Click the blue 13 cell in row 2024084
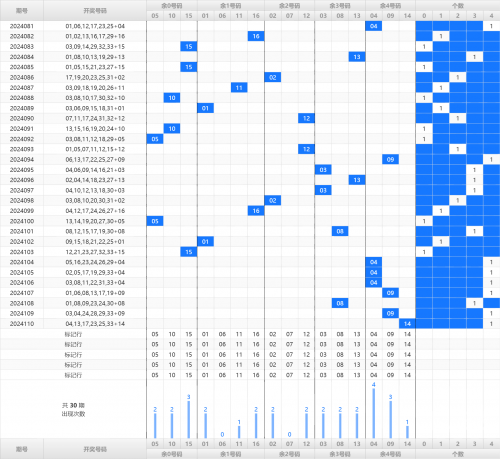Viewport: 500px width, 459px height. tap(357, 57)
